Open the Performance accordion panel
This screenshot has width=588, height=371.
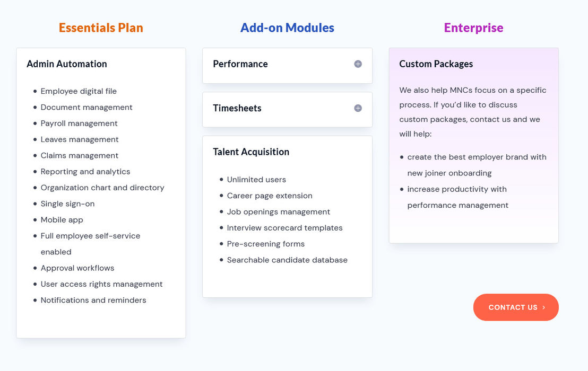pyautogui.click(x=287, y=66)
